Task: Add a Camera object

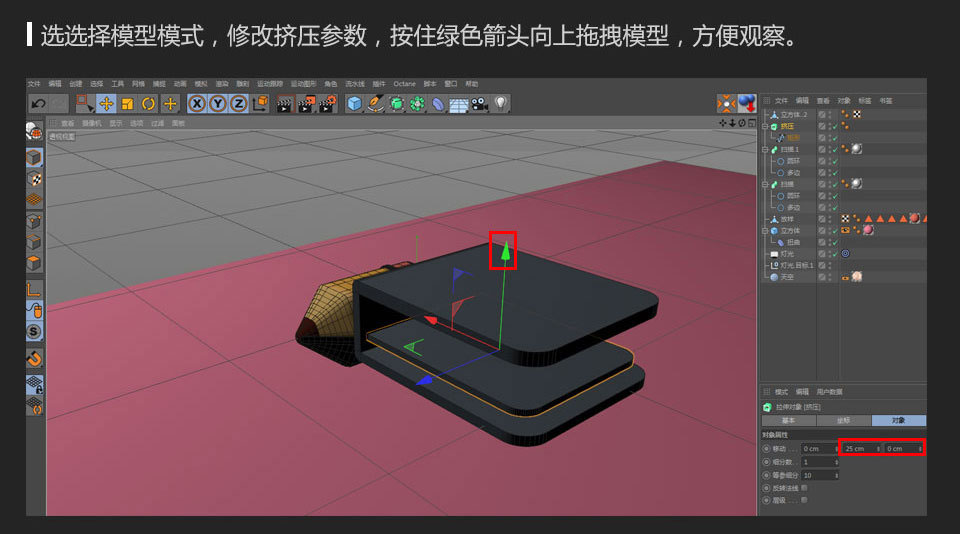Action: click(x=479, y=104)
